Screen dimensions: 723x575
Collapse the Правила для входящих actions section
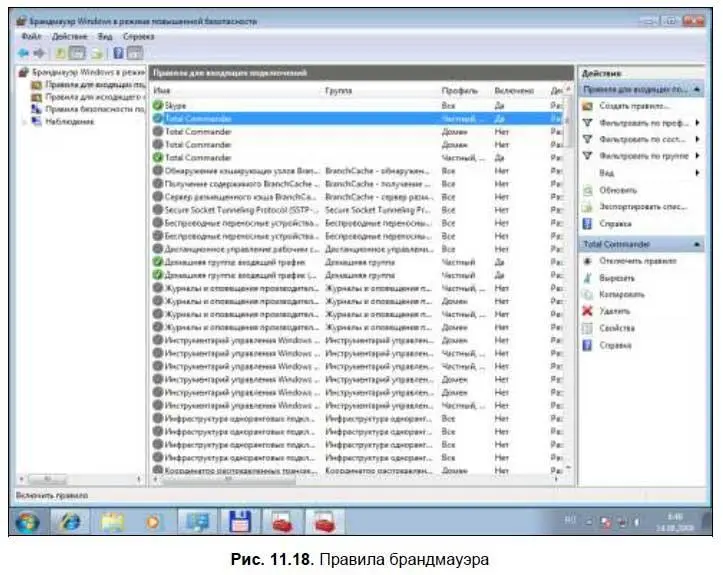(x=697, y=89)
